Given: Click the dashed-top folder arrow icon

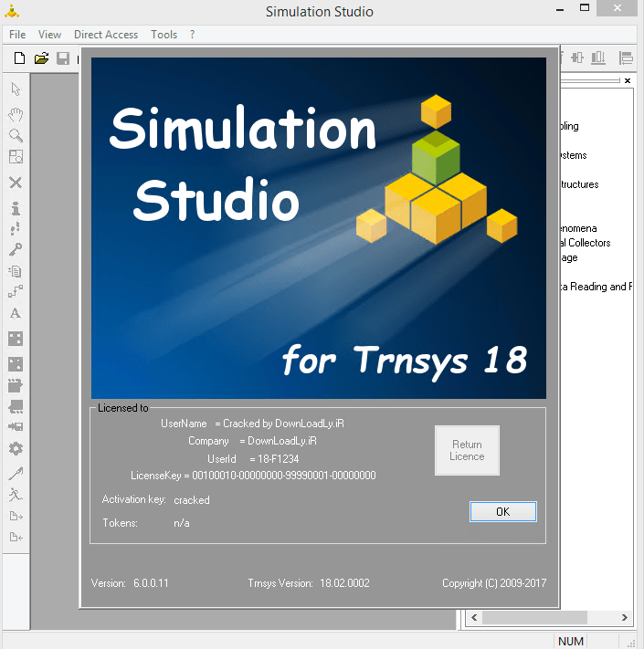Looking at the screenshot, I should [16, 385].
